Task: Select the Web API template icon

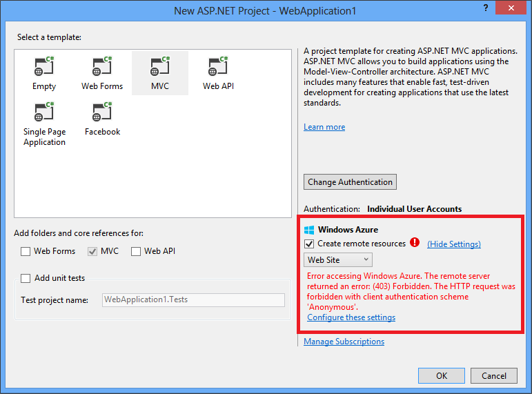Action: (218, 66)
